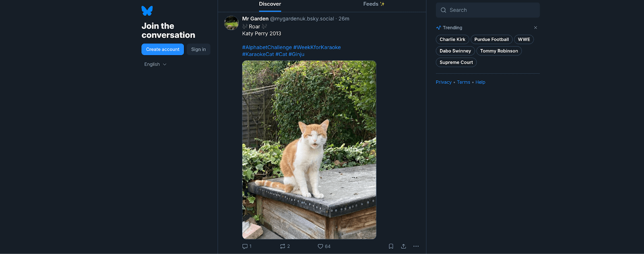The height and width of the screenshot is (254, 644).
Task: Open the Charlie Kirk trending topic
Action: tap(452, 40)
